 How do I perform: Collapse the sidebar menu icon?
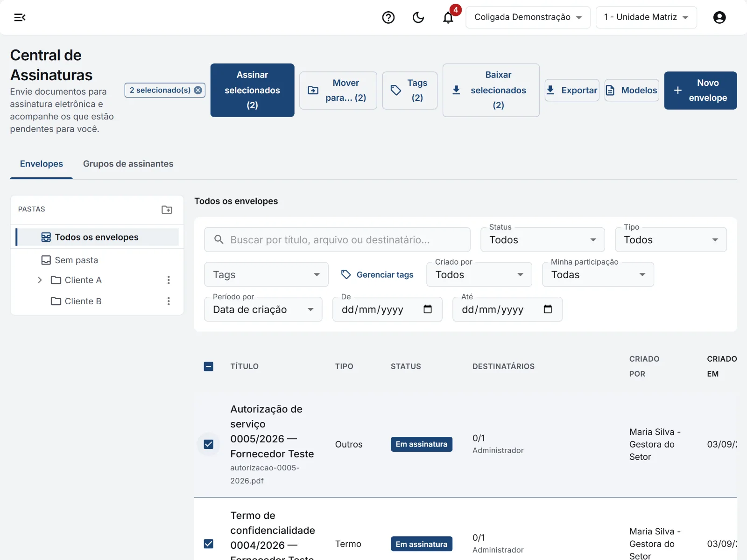[20, 17]
